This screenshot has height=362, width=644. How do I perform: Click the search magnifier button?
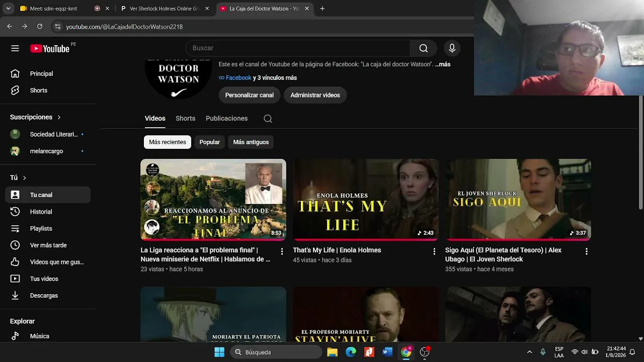(424, 48)
